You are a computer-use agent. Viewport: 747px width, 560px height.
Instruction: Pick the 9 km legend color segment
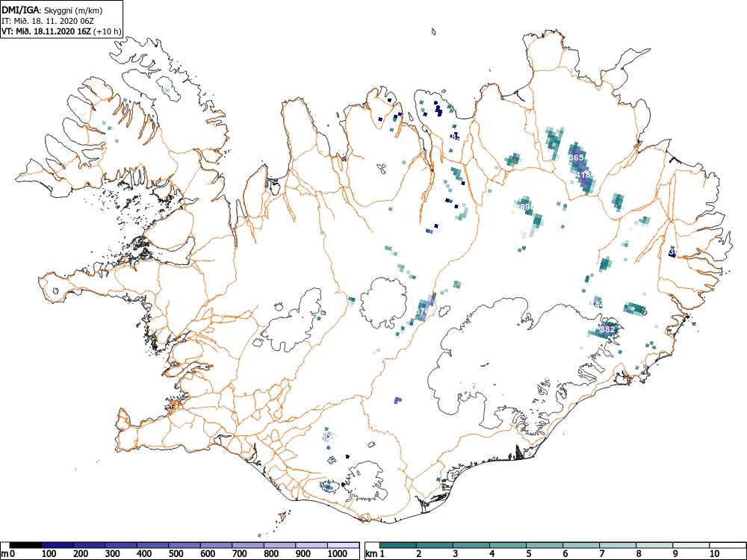point(691,545)
